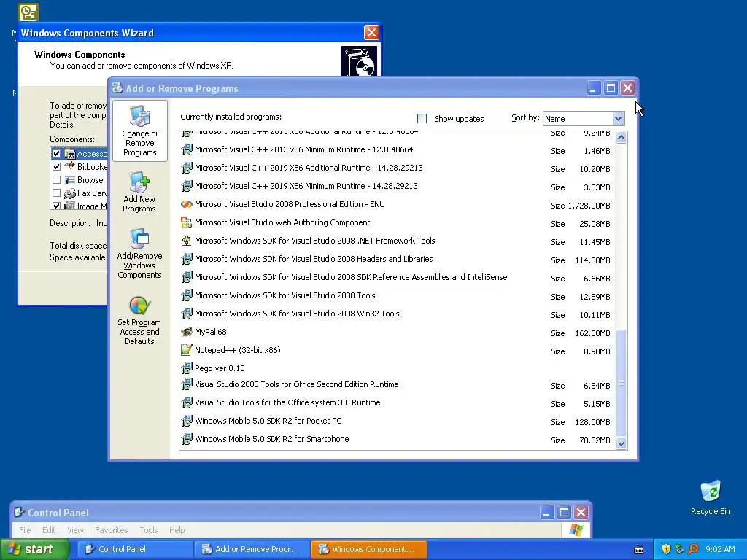Click icon for Windows SDK Win32 Tools
747x560 pixels.
point(186,314)
